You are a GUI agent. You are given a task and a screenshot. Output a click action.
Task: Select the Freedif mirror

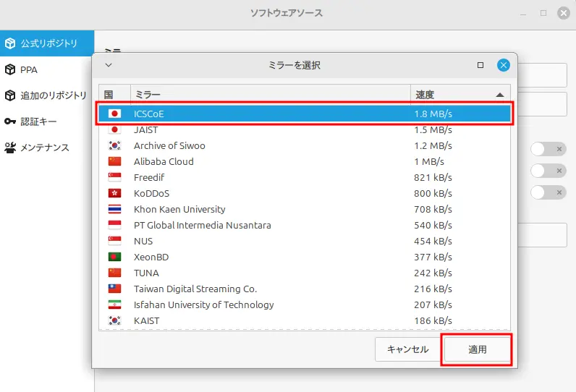pyautogui.click(x=305, y=177)
